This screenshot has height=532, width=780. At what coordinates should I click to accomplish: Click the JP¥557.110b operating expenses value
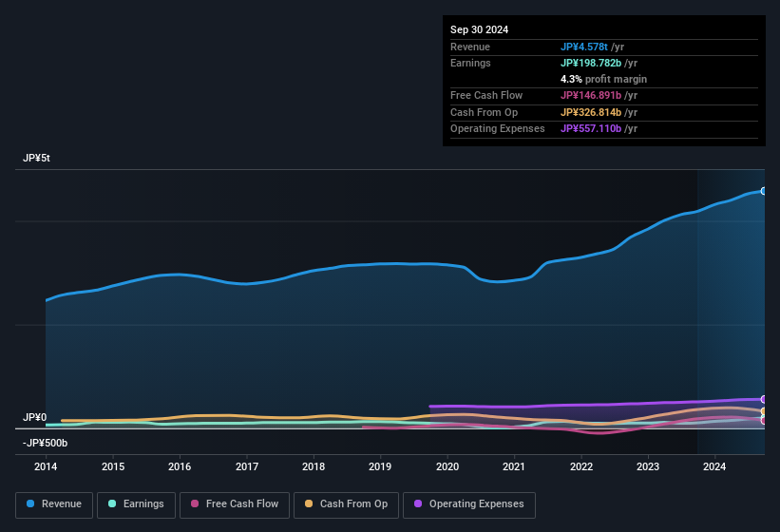pyautogui.click(x=591, y=129)
